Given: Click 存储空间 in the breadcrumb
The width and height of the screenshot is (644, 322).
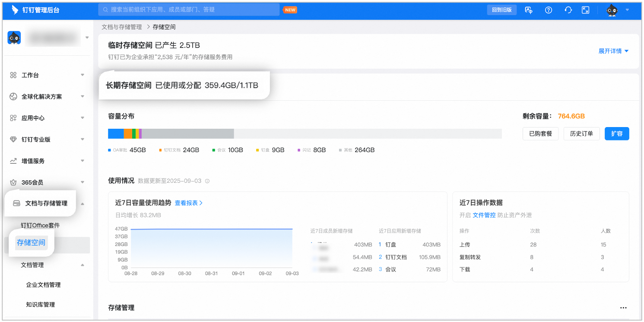Looking at the screenshot, I should tap(164, 27).
